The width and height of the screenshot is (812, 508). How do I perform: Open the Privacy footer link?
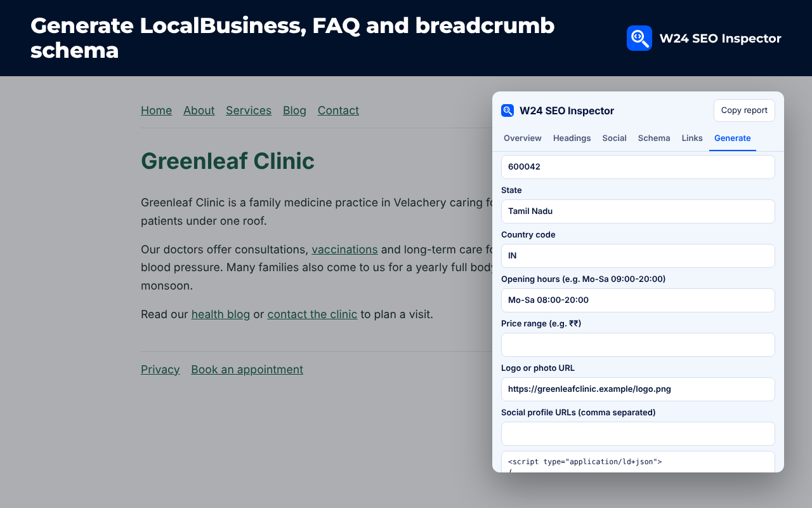click(160, 370)
